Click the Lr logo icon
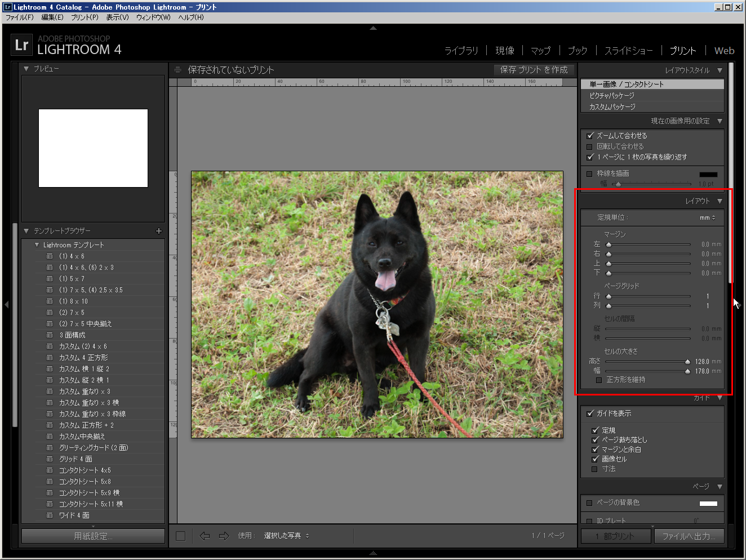This screenshot has height=560, width=746. 21,45
